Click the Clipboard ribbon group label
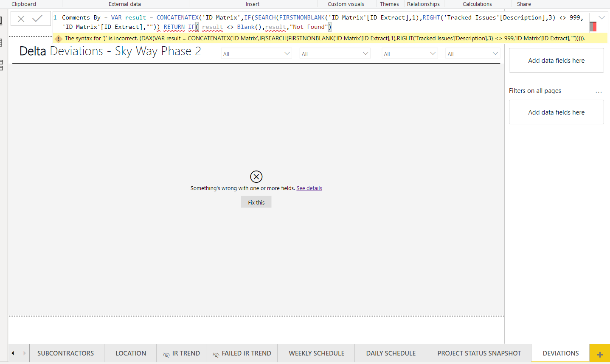 tap(24, 4)
